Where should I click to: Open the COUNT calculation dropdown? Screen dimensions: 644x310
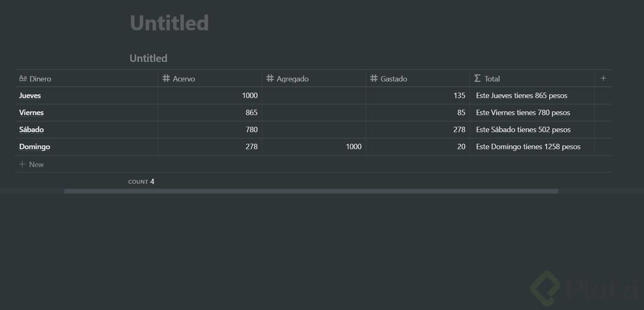141,182
